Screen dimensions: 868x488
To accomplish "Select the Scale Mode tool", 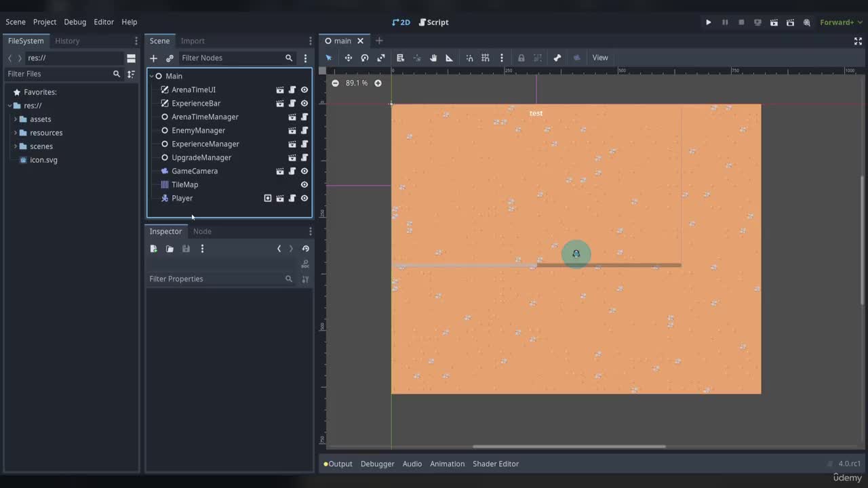I will 381,58.
